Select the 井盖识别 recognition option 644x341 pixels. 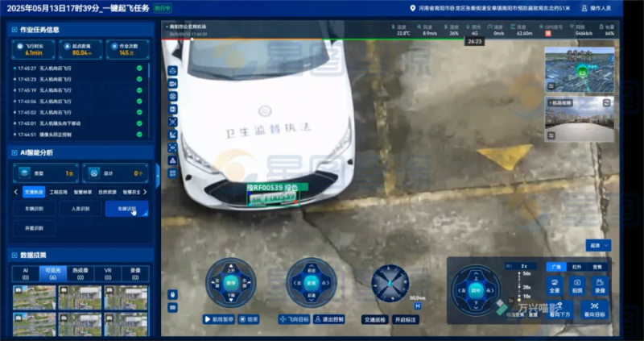pos(35,229)
